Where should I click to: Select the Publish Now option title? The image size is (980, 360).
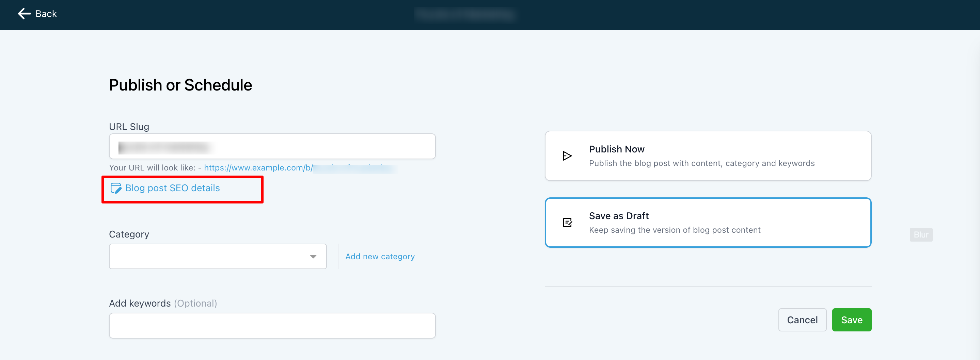coord(616,149)
